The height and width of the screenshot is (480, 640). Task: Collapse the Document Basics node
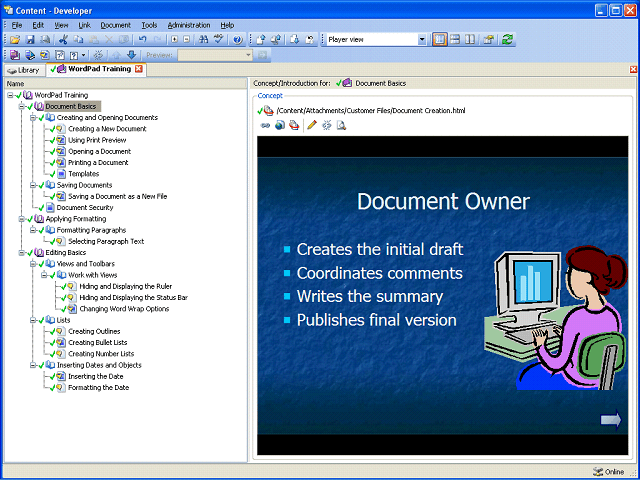click(22, 107)
